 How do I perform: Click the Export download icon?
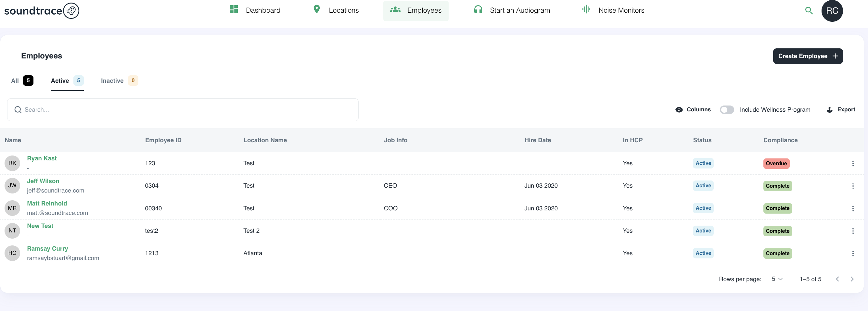pos(830,110)
